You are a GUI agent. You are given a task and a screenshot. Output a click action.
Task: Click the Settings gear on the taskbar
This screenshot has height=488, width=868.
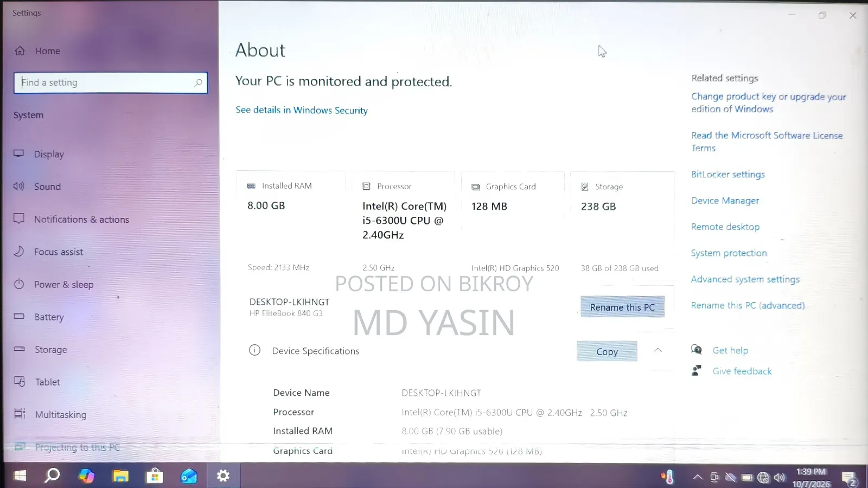pyautogui.click(x=223, y=476)
